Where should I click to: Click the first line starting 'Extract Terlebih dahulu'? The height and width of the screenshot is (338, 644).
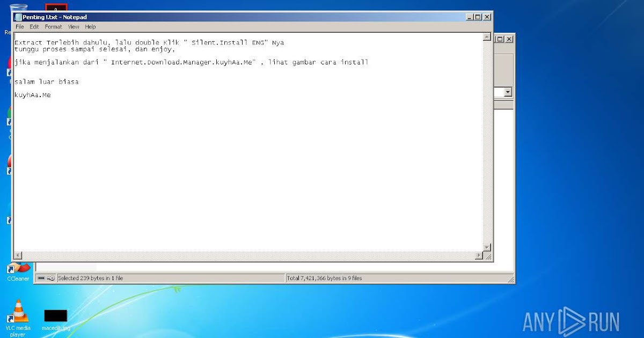point(149,42)
